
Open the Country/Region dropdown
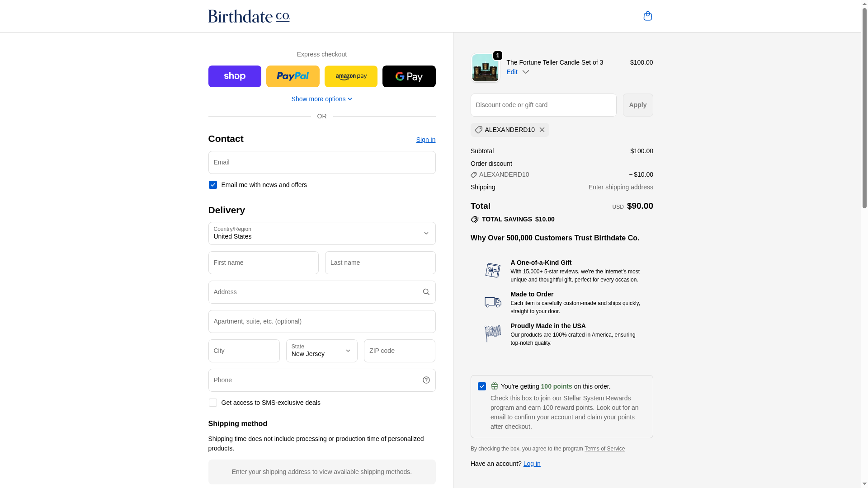tap(321, 233)
